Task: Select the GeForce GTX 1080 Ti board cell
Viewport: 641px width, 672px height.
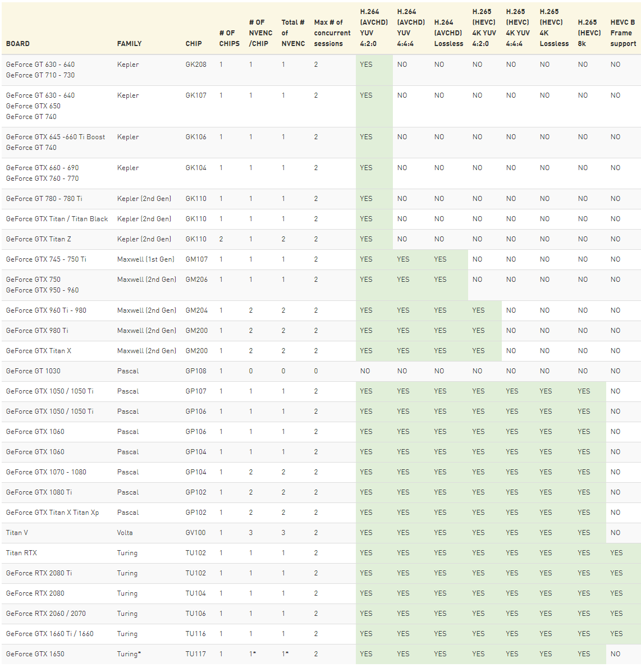Action: (39, 492)
